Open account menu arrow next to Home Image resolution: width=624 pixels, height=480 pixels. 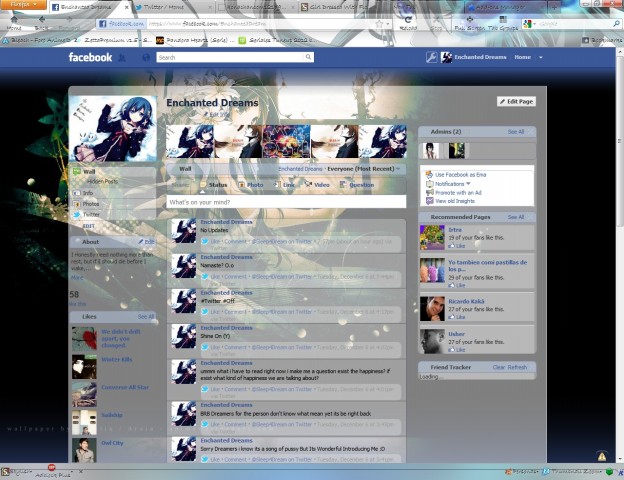click(x=540, y=57)
